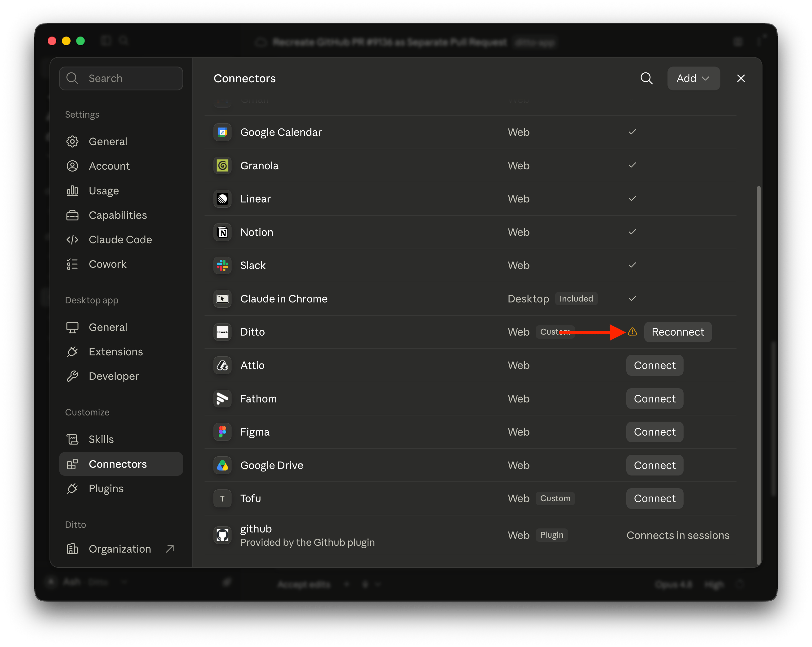Click 'Connects in sessions' on github row

(678, 535)
